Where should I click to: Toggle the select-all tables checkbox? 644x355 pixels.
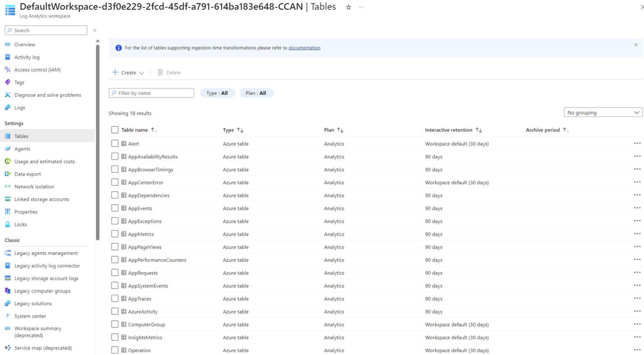point(115,130)
